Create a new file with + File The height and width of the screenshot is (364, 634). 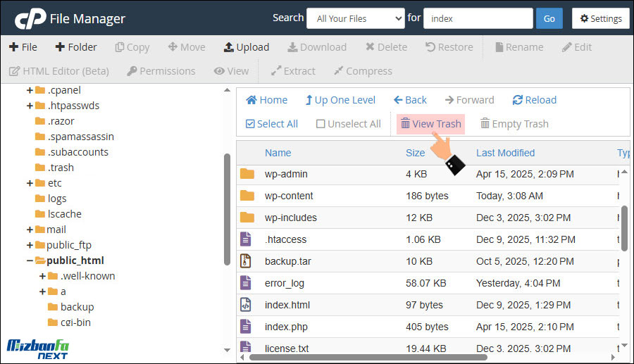(23, 47)
